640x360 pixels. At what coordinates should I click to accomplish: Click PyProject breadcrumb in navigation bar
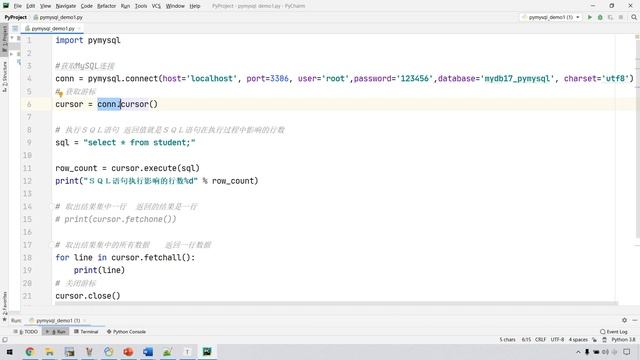[16, 18]
